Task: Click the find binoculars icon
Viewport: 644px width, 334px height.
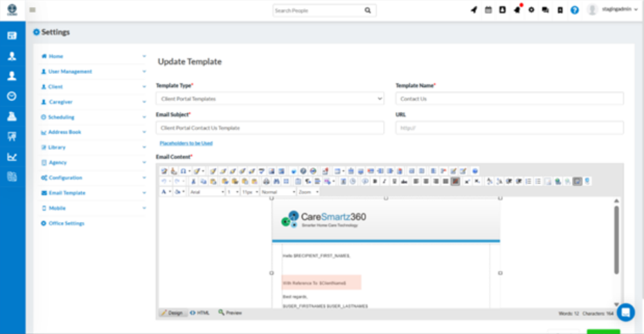Action: (276, 181)
